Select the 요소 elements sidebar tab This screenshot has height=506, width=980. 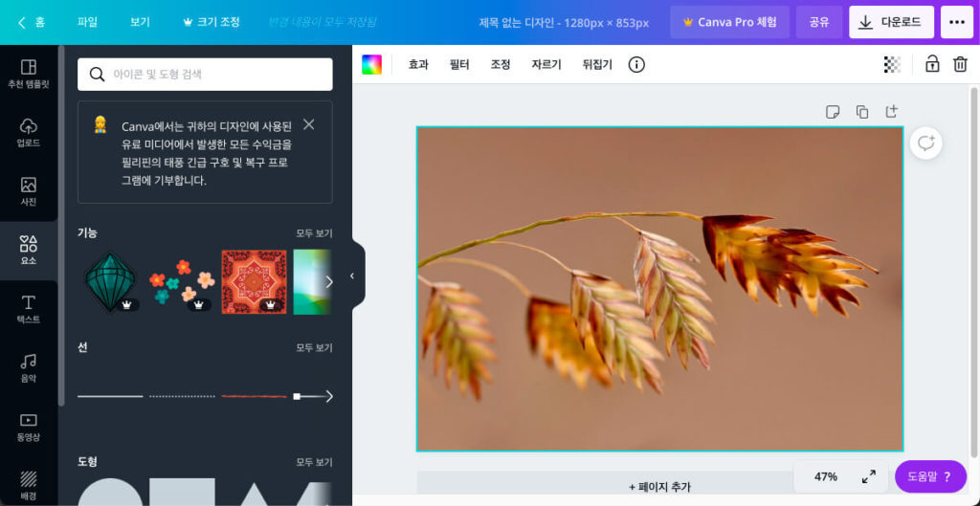coord(29,250)
